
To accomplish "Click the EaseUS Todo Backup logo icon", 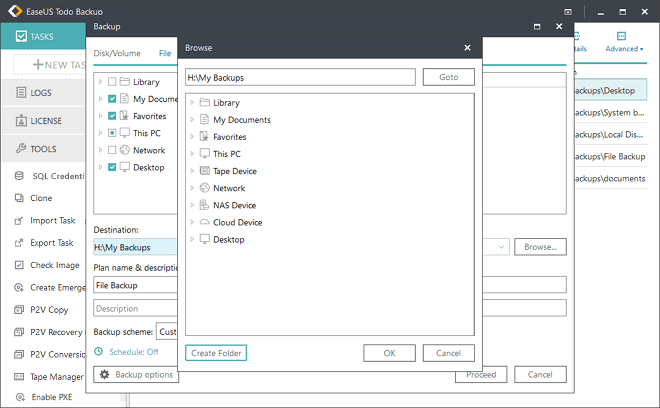I will pyautogui.click(x=15, y=11).
